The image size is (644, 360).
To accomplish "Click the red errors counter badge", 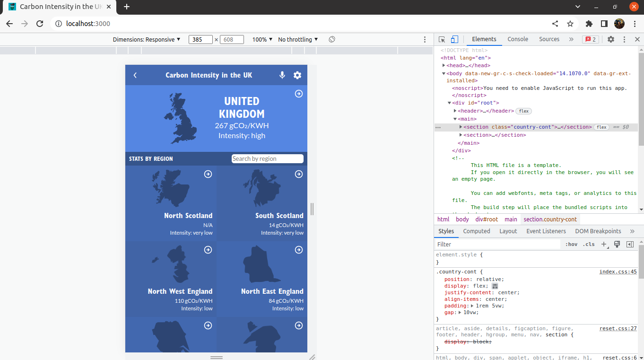I will 591,39.
